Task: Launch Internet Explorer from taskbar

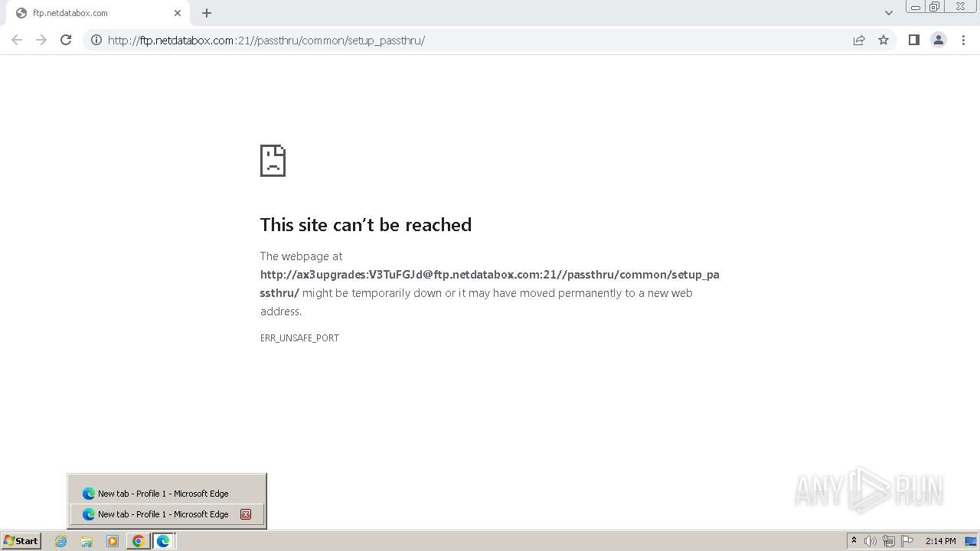Action: [x=61, y=541]
